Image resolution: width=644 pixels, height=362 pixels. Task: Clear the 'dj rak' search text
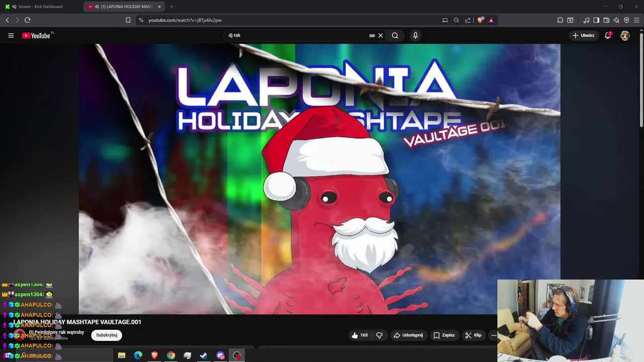click(x=381, y=36)
